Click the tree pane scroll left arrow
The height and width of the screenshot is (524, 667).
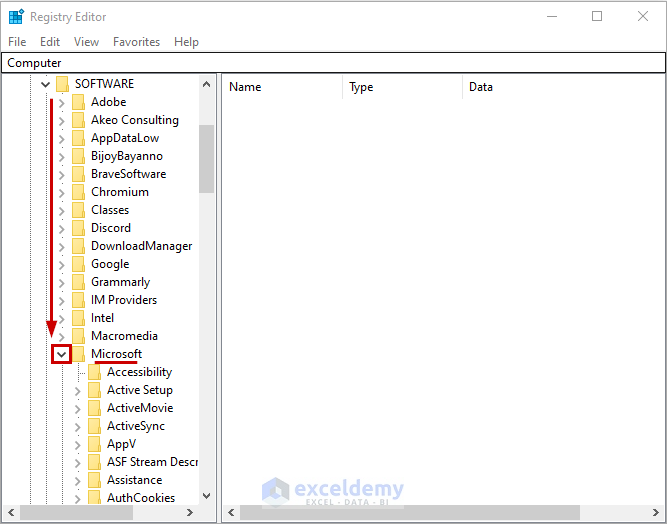click(11, 513)
